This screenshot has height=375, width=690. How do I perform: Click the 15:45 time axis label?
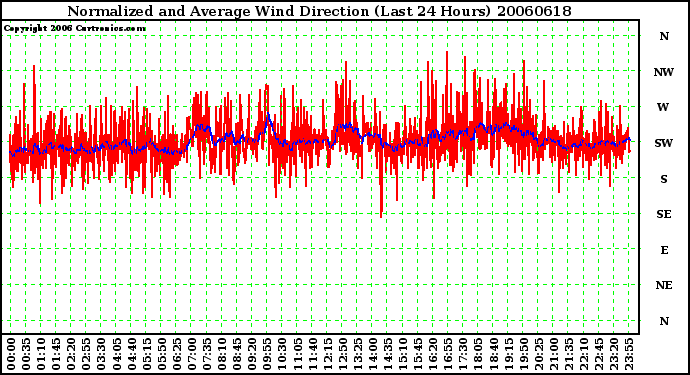(x=418, y=354)
